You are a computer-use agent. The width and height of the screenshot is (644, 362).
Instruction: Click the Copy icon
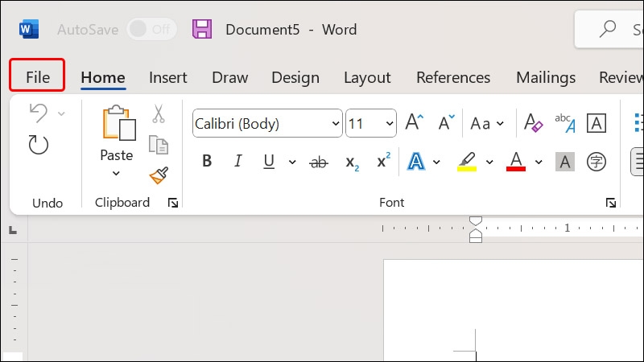pos(159,145)
